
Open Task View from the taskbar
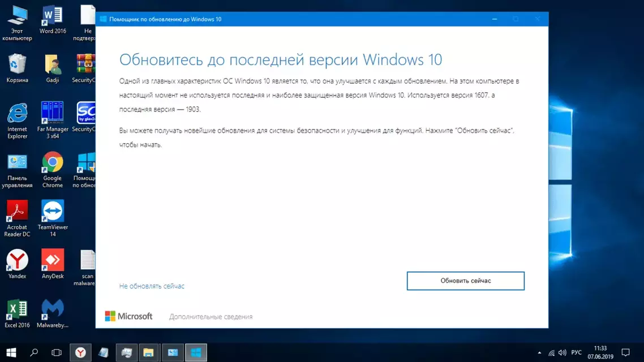click(x=56, y=352)
